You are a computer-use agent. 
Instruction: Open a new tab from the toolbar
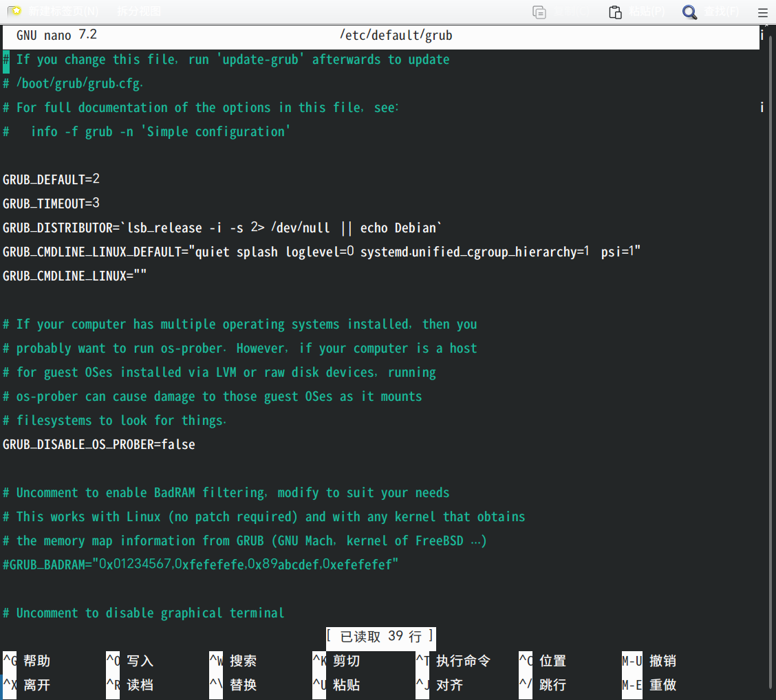54,12
